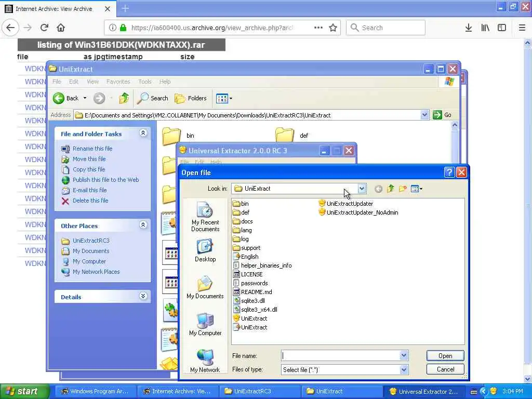
Task: Expand the Details panel
Action: click(143, 296)
